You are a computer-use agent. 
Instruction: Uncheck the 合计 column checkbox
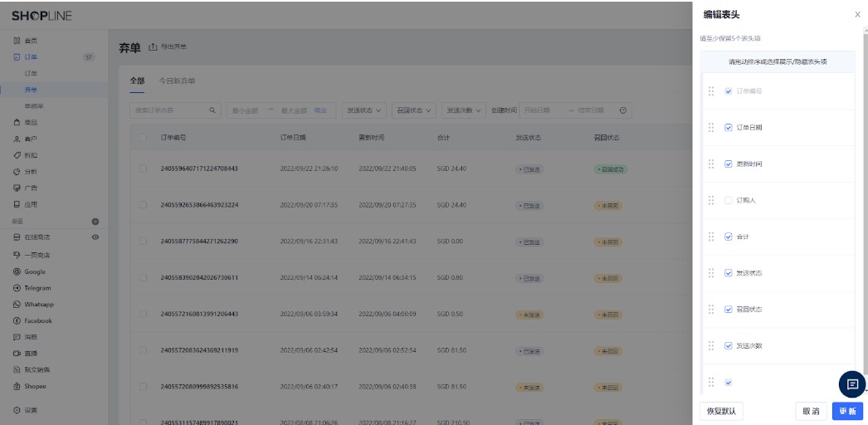pos(729,237)
